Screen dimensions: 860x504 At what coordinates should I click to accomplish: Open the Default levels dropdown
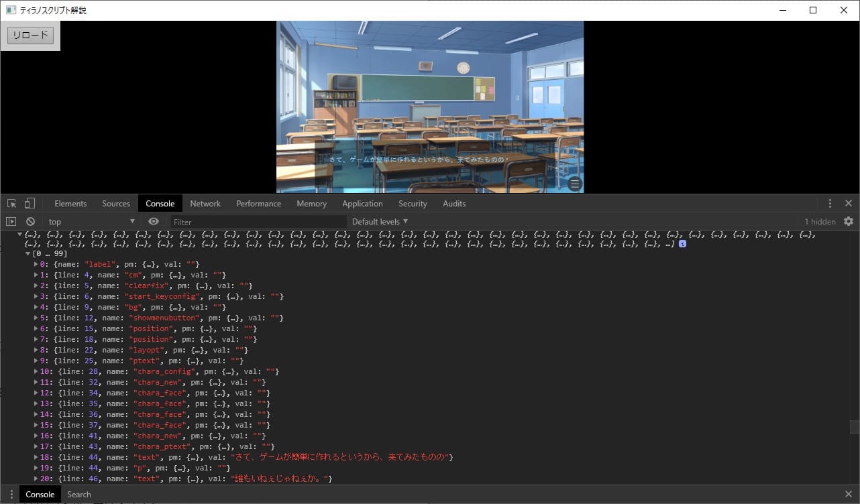[x=380, y=222]
